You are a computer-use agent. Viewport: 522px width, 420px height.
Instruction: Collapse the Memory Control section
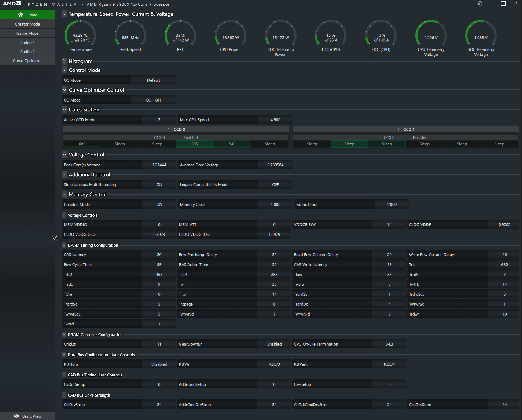click(65, 194)
